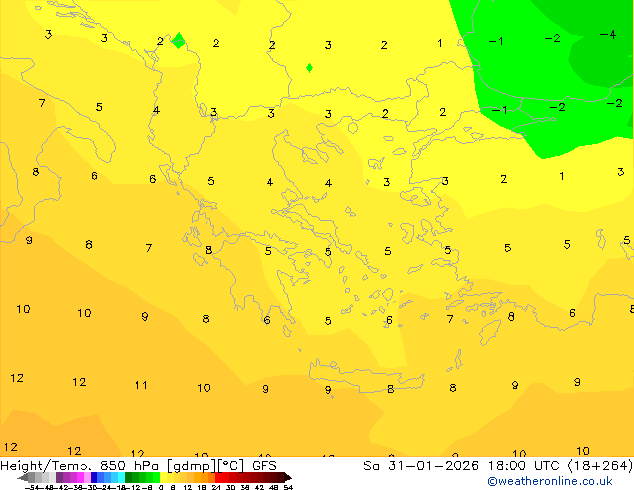The width and height of the screenshot is (634, 490).
Task: Click the Height/Temp. 850 hPa map title
Action: (x=79, y=466)
